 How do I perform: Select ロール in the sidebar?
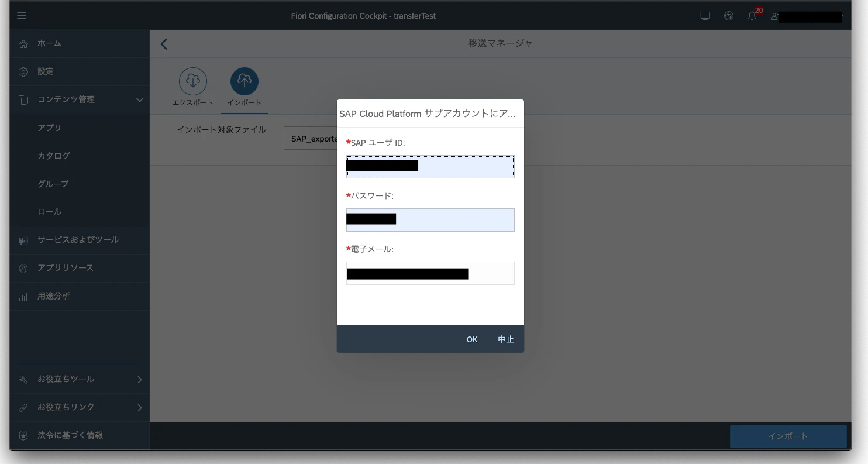[x=49, y=212]
